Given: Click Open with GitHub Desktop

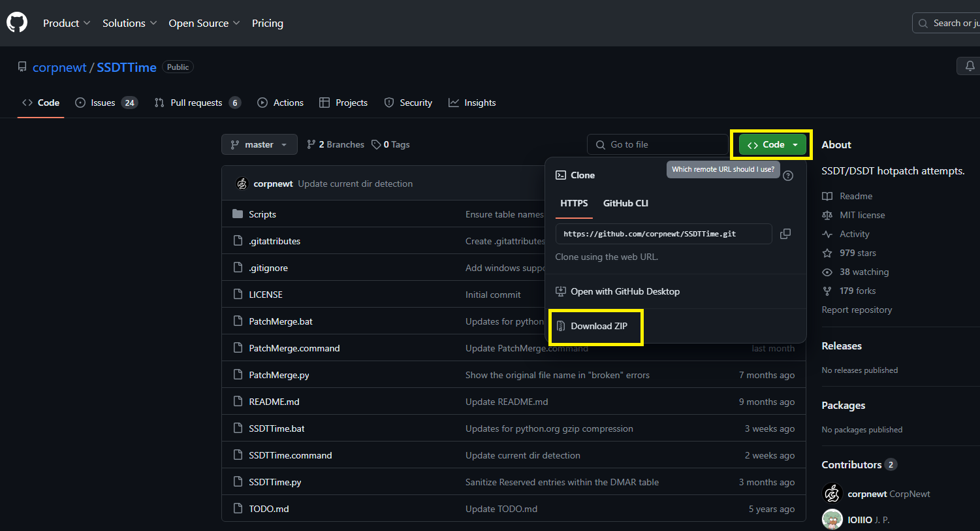Looking at the screenshot, I should point(625,291).
